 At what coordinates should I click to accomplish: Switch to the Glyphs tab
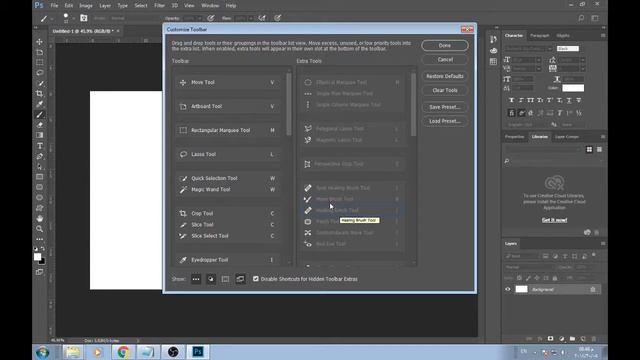[563, 36]
